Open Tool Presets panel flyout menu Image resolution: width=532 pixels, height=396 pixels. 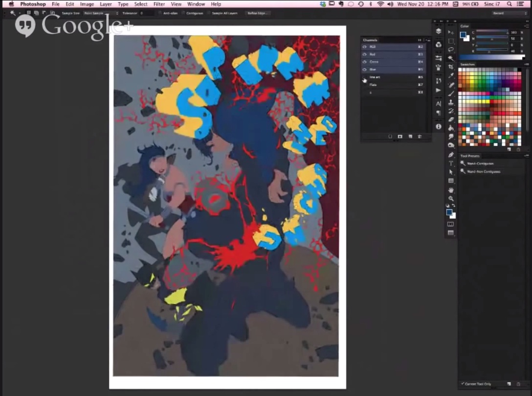526,156
